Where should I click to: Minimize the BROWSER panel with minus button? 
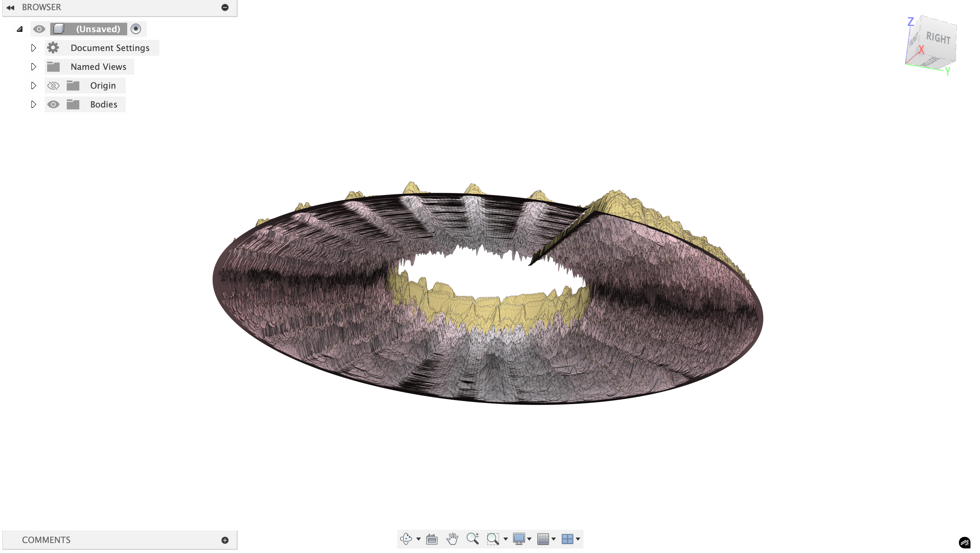[225, 7]
